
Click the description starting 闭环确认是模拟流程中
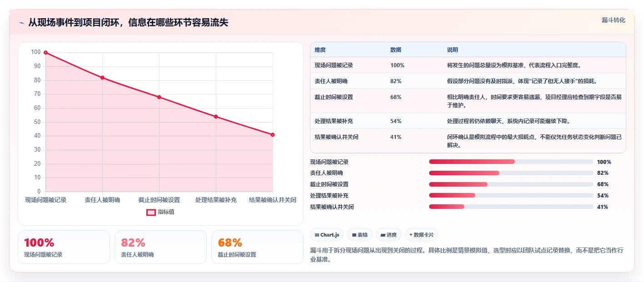534,141
